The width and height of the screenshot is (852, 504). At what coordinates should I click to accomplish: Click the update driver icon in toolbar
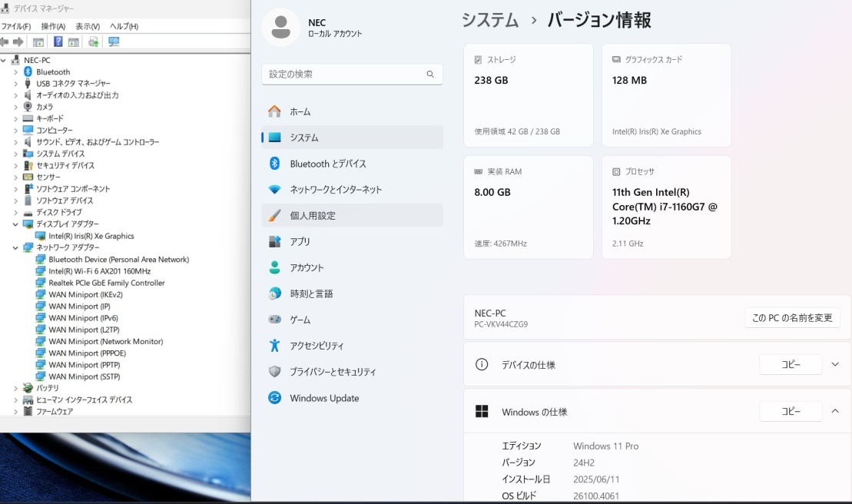94,41
